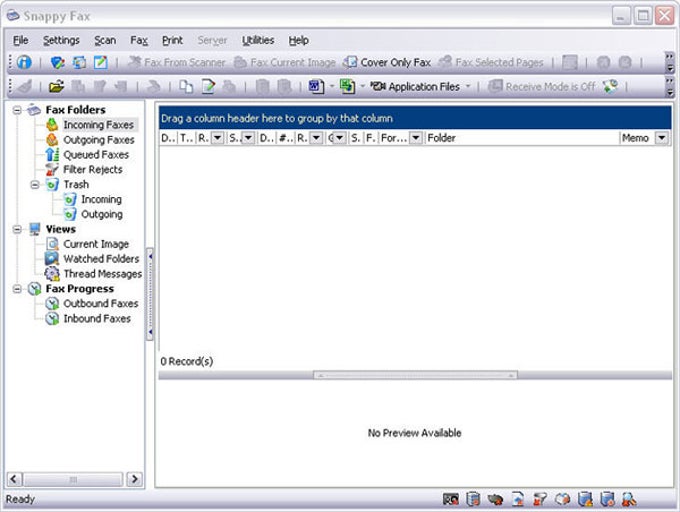Viewport: 680px width, 512px height.
Task: Open the Memo column filter dropdown
Action: click(661, 138)
